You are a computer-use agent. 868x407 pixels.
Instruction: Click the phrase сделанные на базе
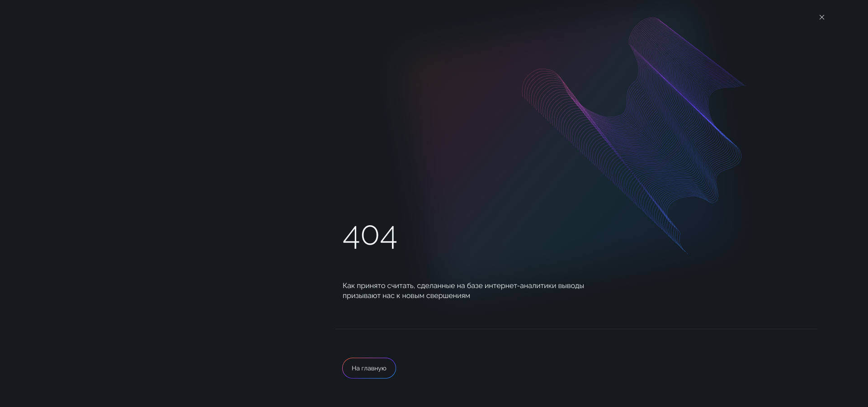(450, 286)
